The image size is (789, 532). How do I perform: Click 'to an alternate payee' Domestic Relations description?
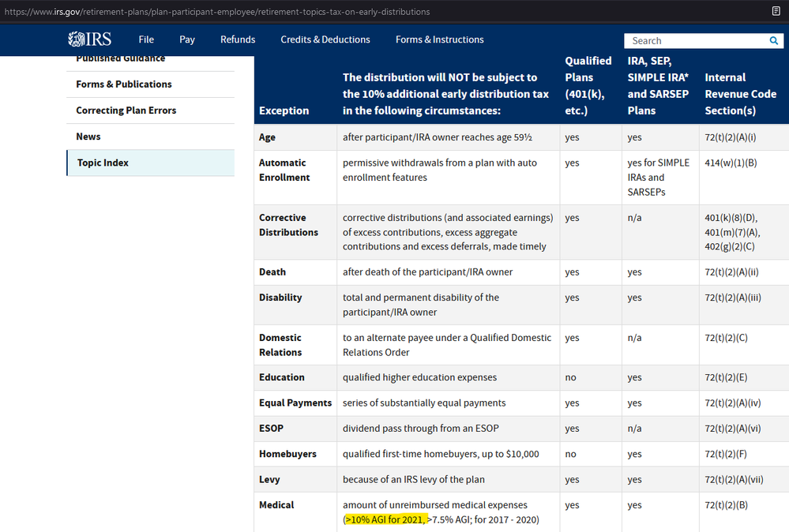click(x=447, y=345)
